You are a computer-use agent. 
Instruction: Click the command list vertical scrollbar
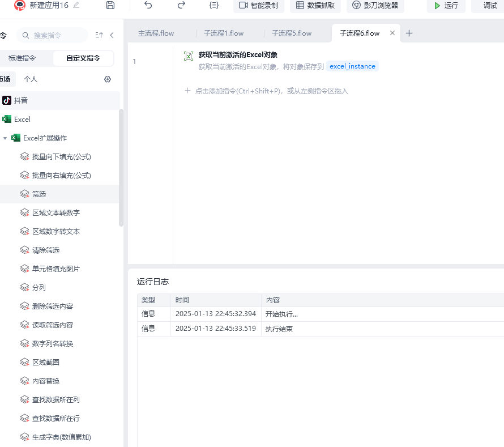point(121,167)
